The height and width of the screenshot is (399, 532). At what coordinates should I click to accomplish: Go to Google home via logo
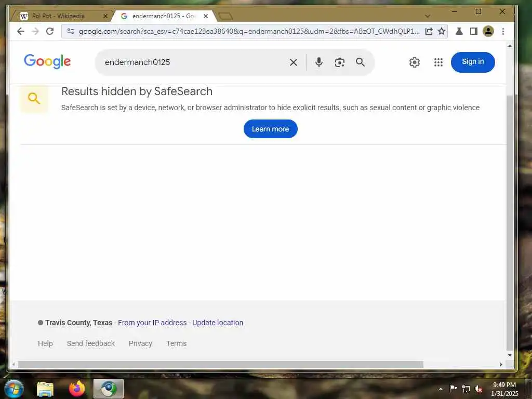pyautogui.click(x=47, y=61)
